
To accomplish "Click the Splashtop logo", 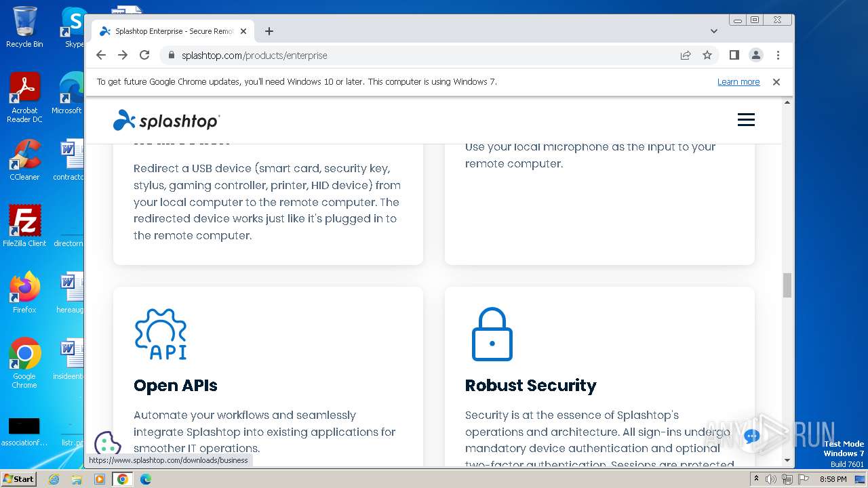I will 166,121.
